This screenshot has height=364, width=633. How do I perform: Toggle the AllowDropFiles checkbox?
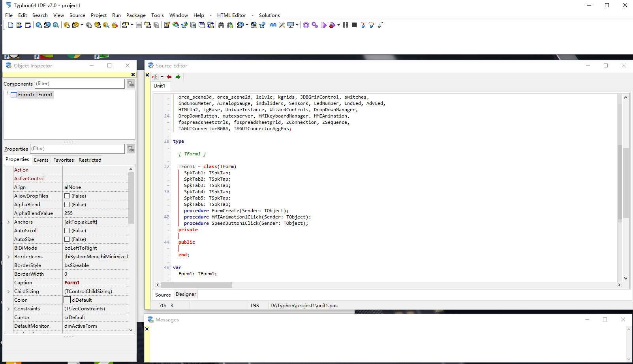coord(67,196)
